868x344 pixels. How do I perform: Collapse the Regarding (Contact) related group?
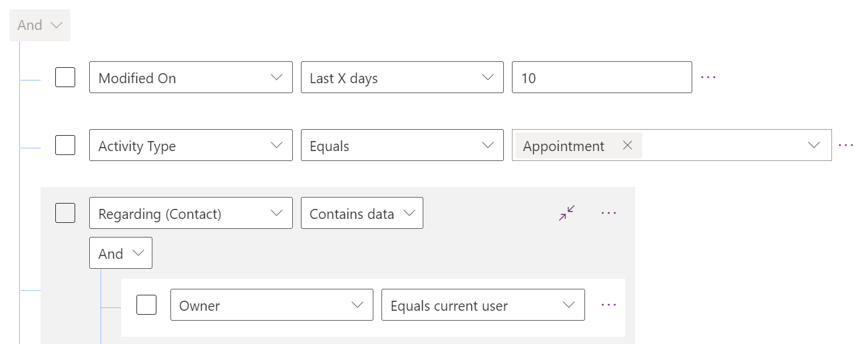(x=567, y=213)
